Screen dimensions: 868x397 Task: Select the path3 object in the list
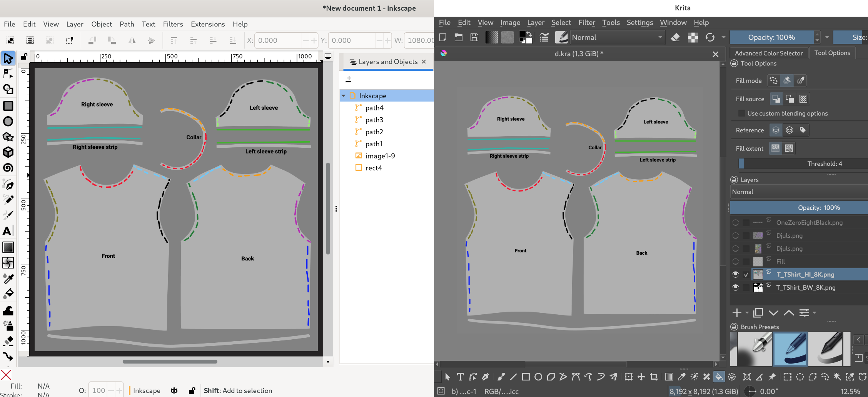374,120
